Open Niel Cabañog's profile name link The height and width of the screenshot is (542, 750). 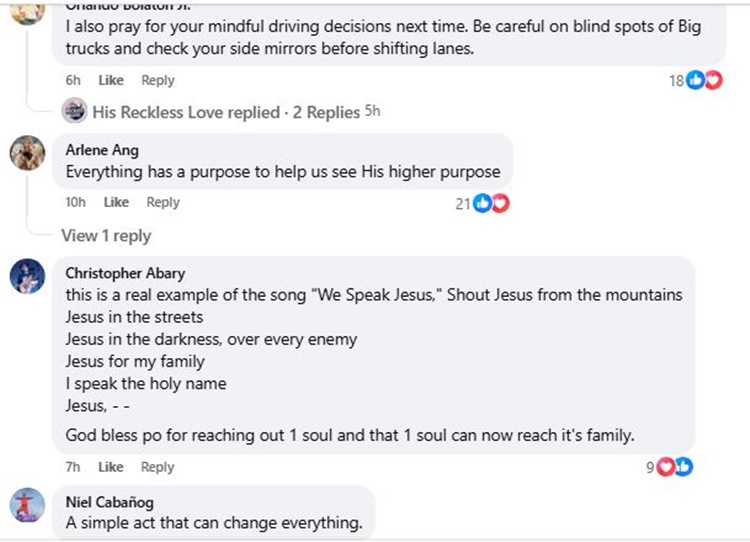(x=112, y=502)
